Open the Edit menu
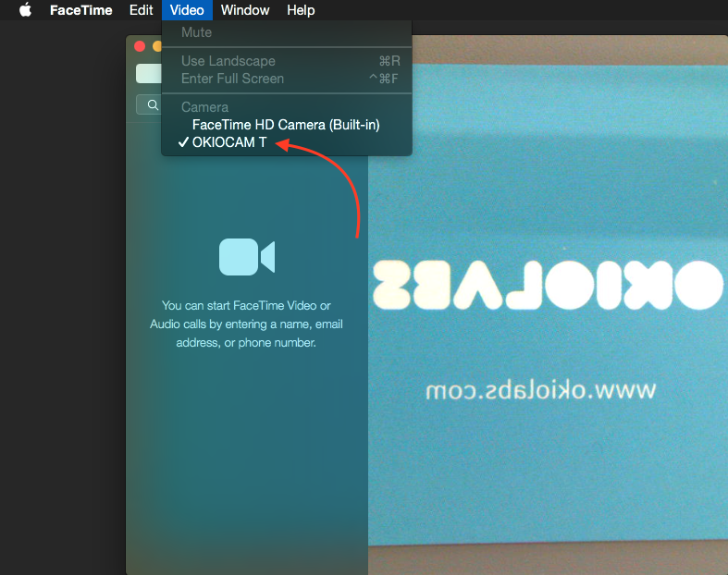 coord(141,10)
